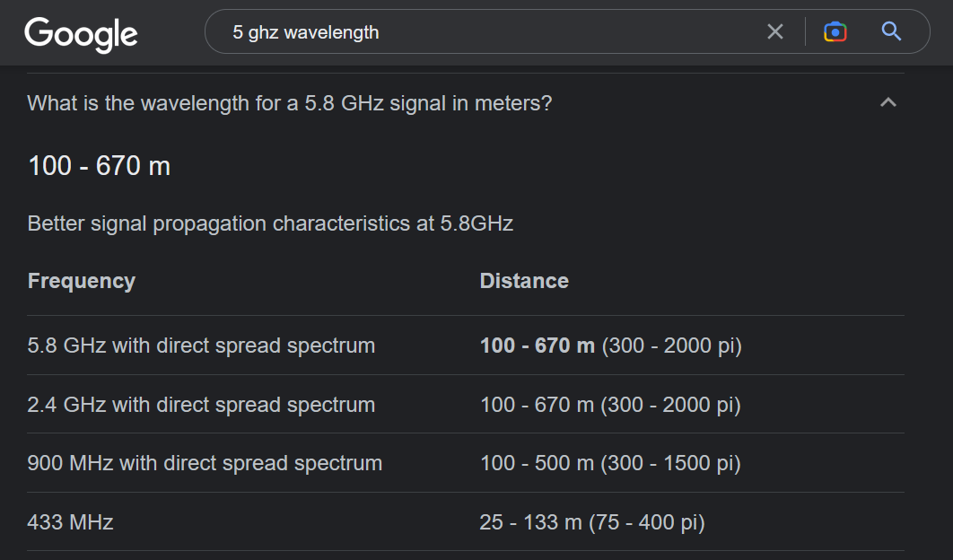Select the '100 - 670 m' answer heading
953x560 pixels.
pos(99,166)
